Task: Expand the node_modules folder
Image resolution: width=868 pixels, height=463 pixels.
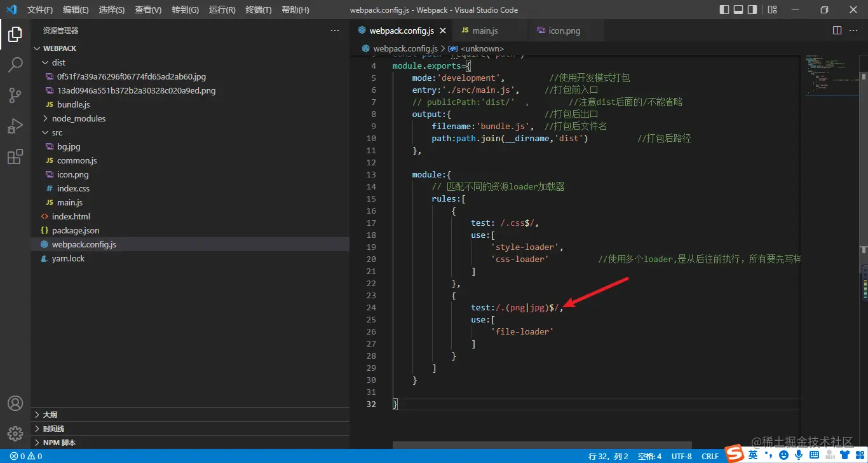Action: click(x=78, y=118)
